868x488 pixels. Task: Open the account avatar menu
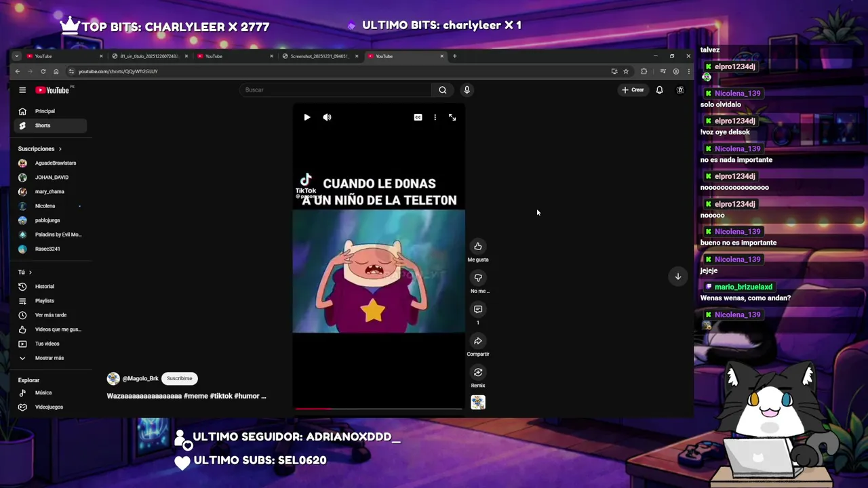click(x=680, y=90)
